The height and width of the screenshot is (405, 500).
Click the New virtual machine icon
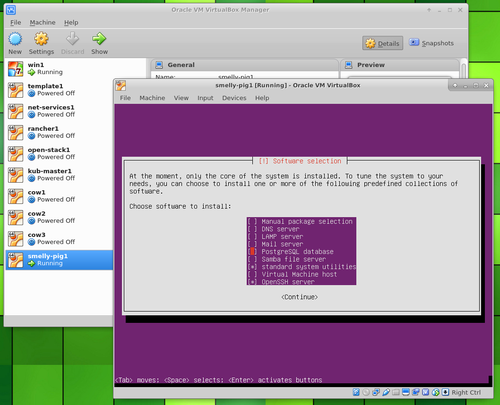coord(15,39)
